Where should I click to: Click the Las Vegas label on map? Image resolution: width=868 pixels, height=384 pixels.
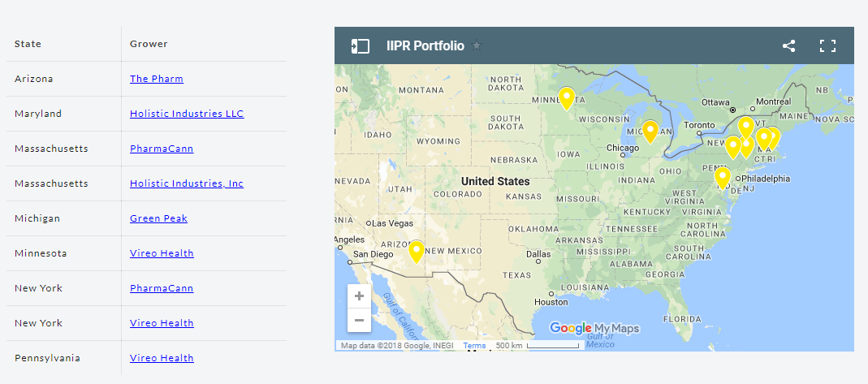392,223
